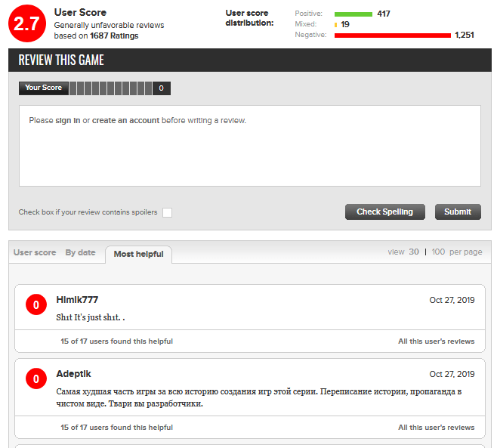Click Adeptik's Russian review text

click(258, 397)
